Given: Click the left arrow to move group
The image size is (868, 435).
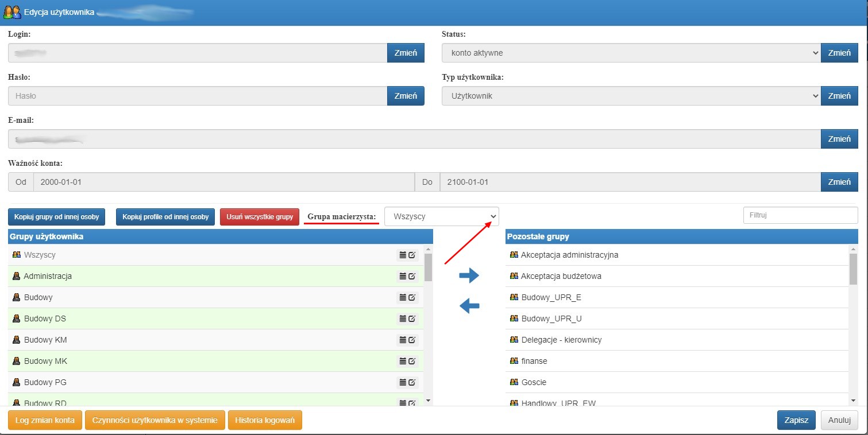Looking at the screenshot, I should [469, 306].
